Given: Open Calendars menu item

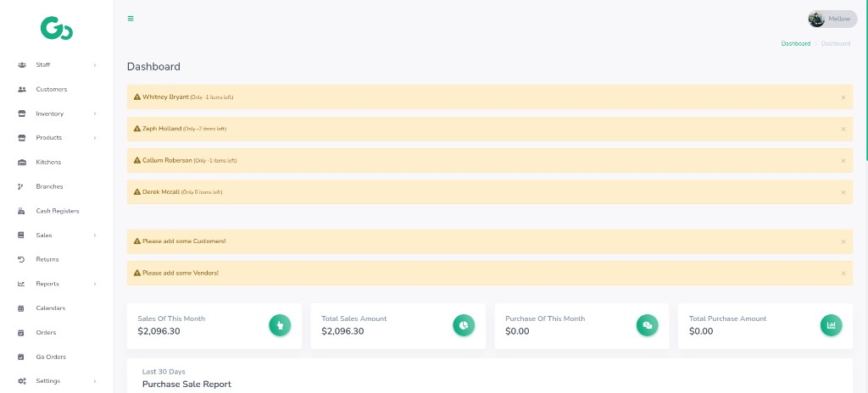Looking at the screenshot, I should 50,308.
